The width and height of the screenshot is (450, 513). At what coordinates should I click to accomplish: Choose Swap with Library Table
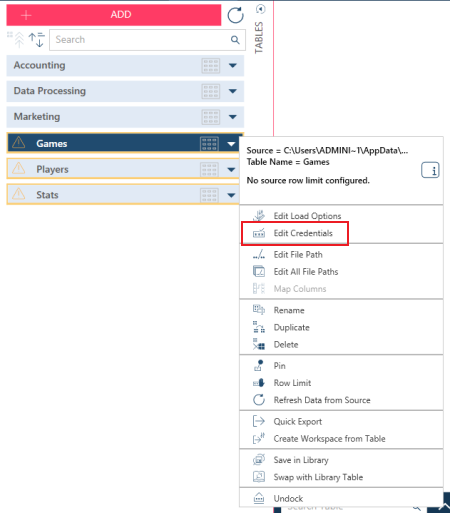tap(341, 477)
